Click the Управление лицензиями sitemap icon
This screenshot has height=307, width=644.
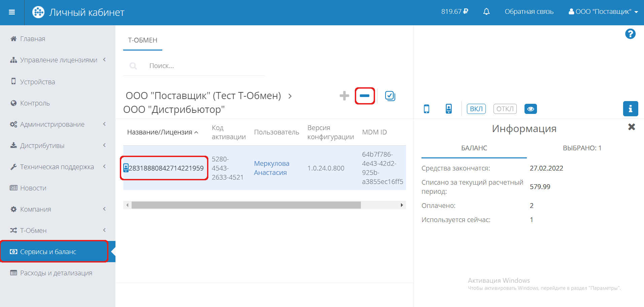click(x=13, y=60)
